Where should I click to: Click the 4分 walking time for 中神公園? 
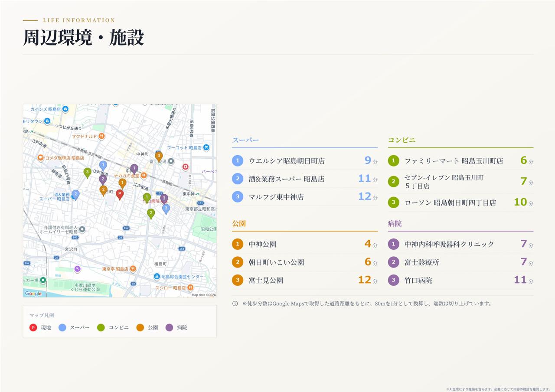point(371,244)
